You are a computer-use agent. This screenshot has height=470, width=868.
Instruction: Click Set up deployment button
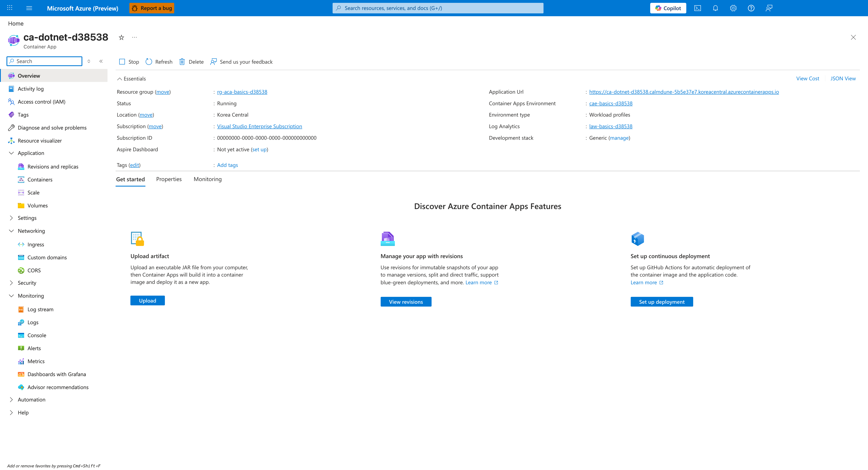662,302
